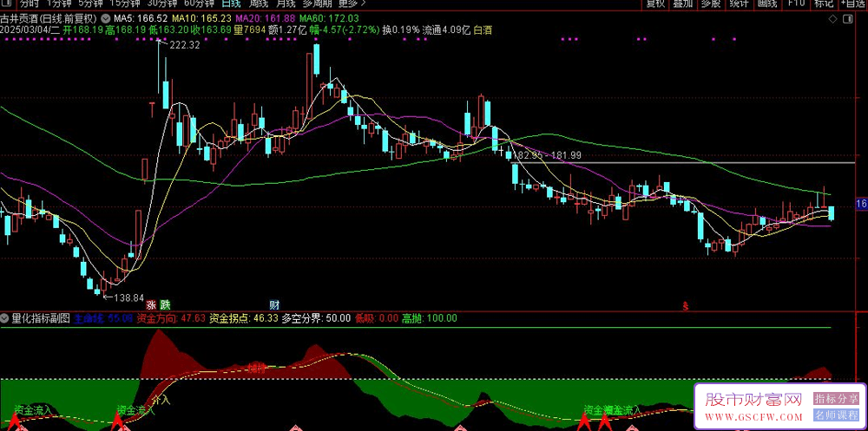
Task: Click the 高抛: 100.00 value
Action: click(x=430, y=318)
